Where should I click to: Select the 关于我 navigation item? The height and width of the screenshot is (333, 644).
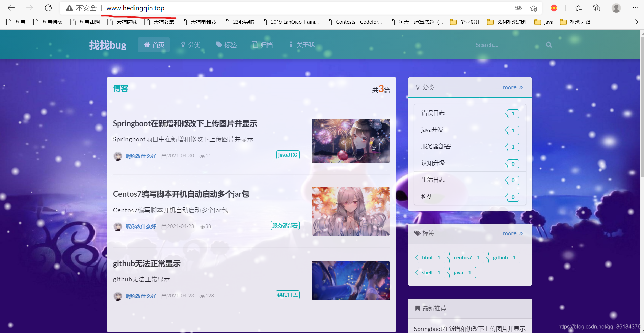[x=301, y=45]
